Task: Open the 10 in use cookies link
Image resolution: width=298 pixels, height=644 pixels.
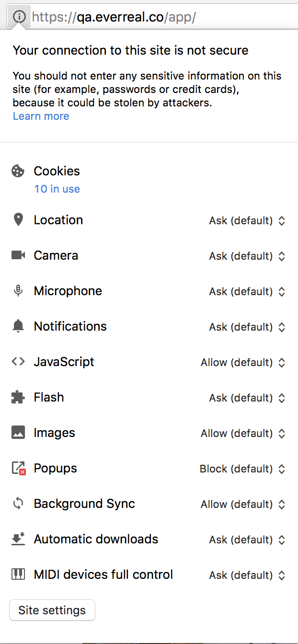Action: (x=57, y=189)
